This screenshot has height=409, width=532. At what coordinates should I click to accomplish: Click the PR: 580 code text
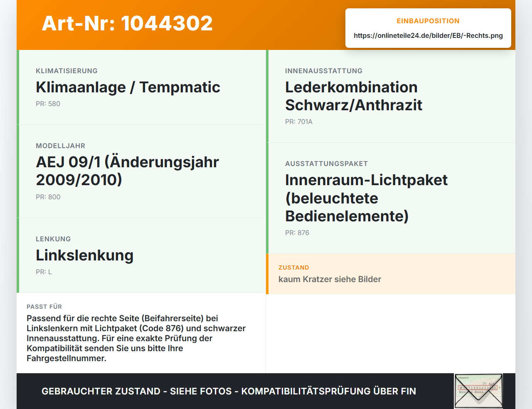click(x=48, y=104)
